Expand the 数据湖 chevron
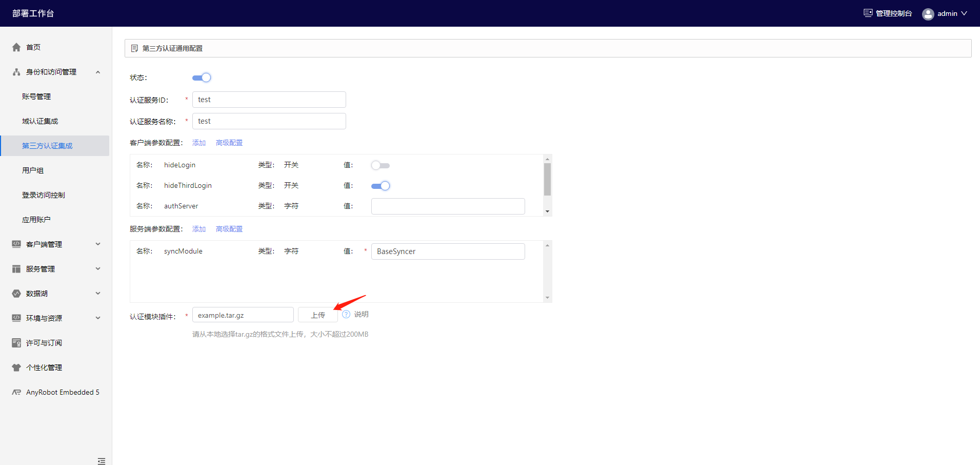This screenshot has width=980, height=465. [x=98, y=294]
